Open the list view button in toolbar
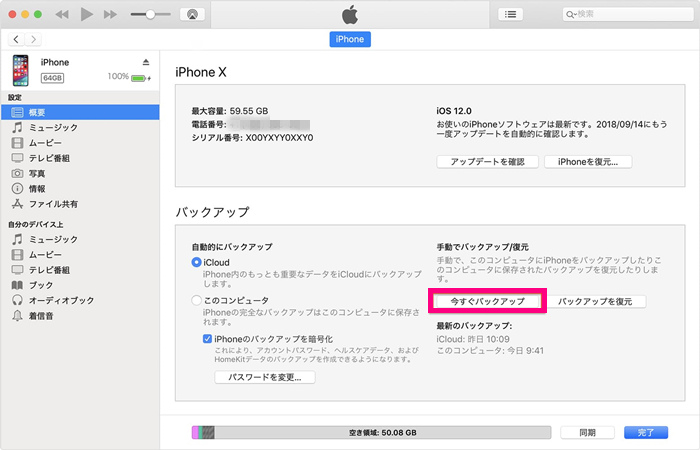Screen dimensions: 700x450 click(510, 14)
